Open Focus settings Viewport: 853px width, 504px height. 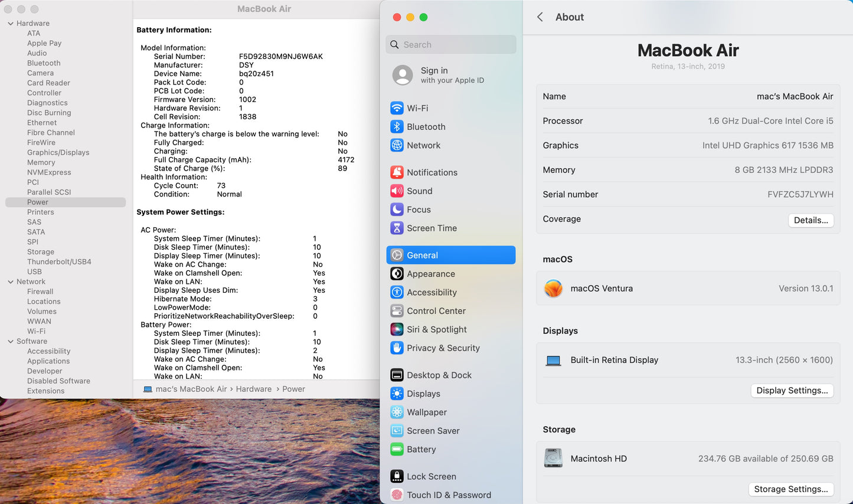[x=418, y=210]
